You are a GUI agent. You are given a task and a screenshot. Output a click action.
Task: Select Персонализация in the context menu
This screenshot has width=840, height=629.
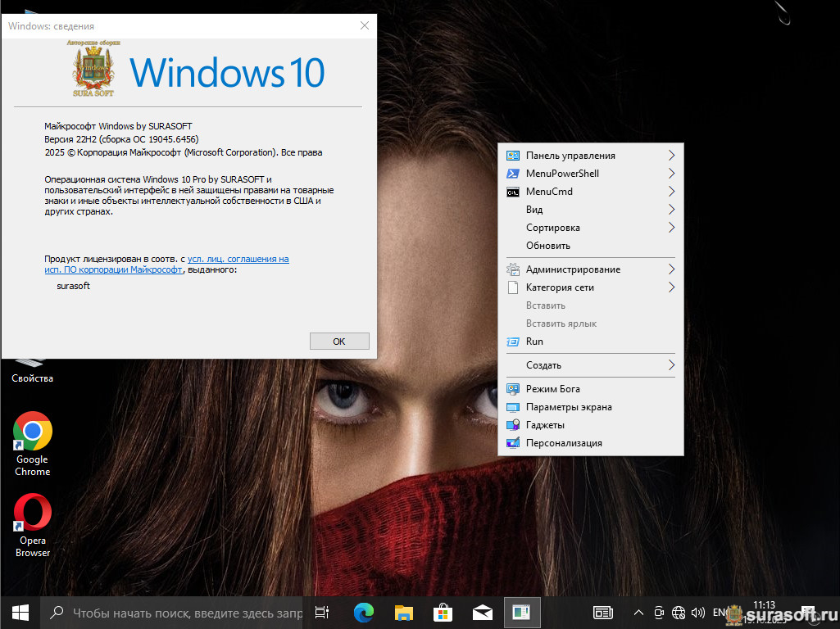pos(564,443)
